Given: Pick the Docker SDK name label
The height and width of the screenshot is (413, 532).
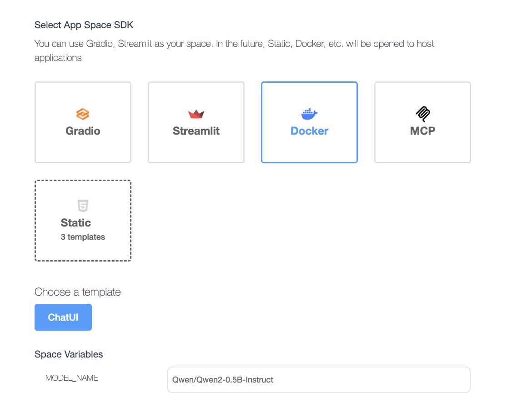Looking at the screenshot, I should click(x=309, y=131).
